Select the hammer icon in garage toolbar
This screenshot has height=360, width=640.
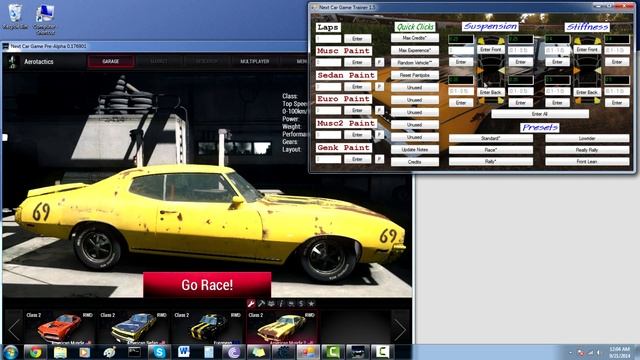point(261,303)
